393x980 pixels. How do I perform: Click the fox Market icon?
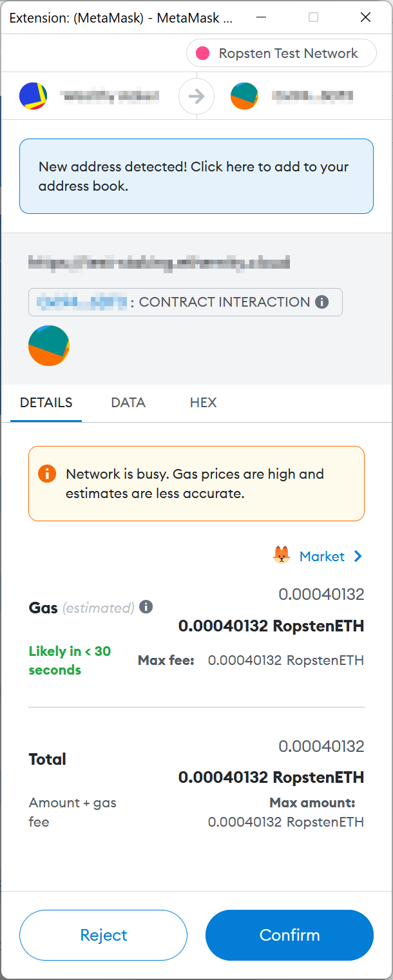click(x=282, y=555)
